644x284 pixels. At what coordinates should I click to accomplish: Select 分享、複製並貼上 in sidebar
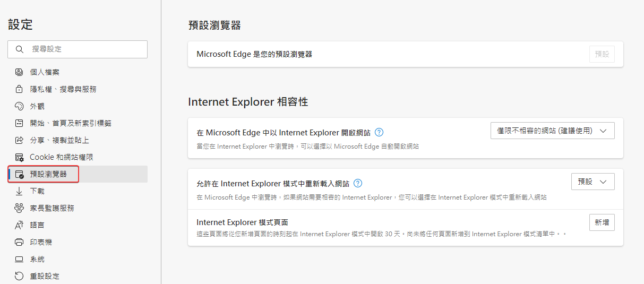78,140
